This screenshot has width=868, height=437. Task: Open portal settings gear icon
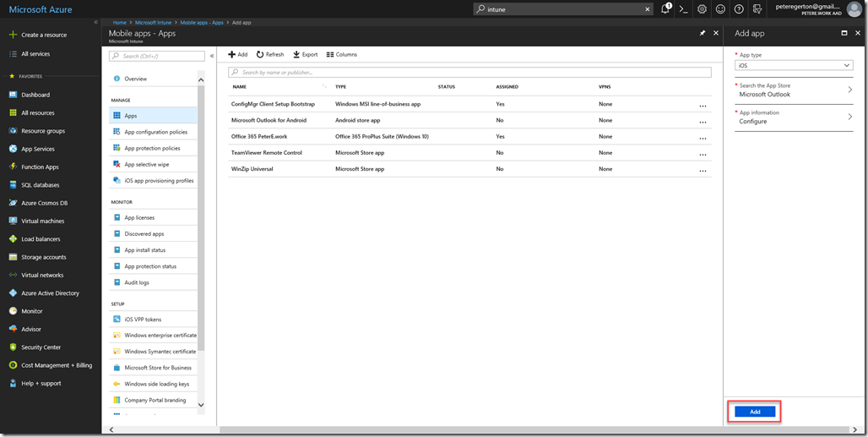702,9
